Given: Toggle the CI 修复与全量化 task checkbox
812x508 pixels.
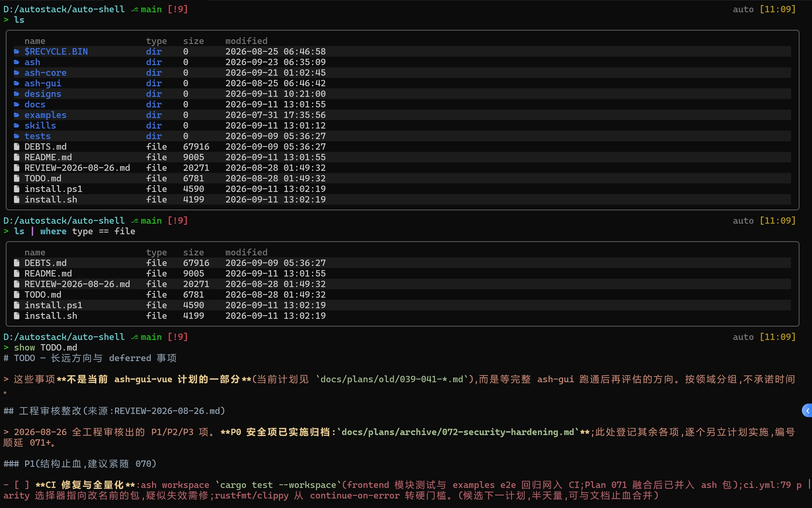Looking at the screenshot, I should pyautogui.click(x=22, y=485).
